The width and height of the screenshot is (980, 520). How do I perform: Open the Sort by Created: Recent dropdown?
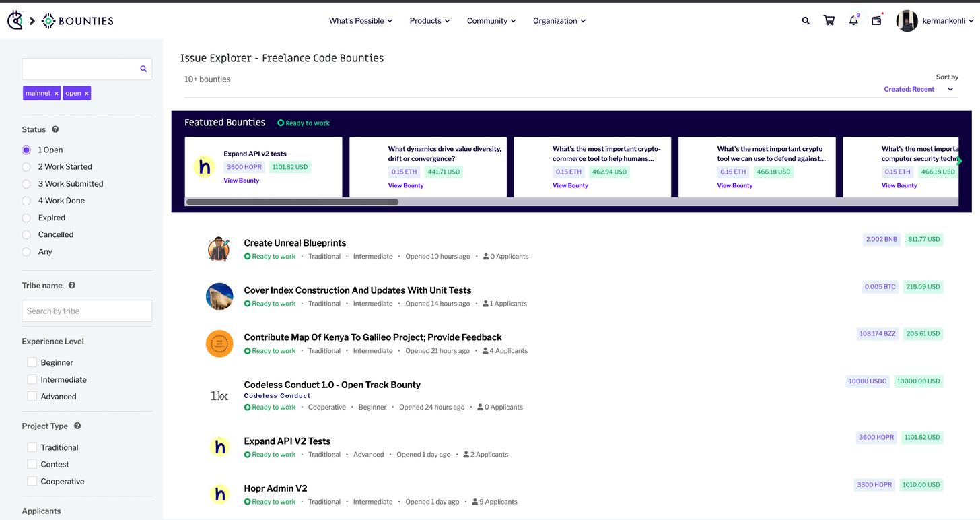[918, 89]
